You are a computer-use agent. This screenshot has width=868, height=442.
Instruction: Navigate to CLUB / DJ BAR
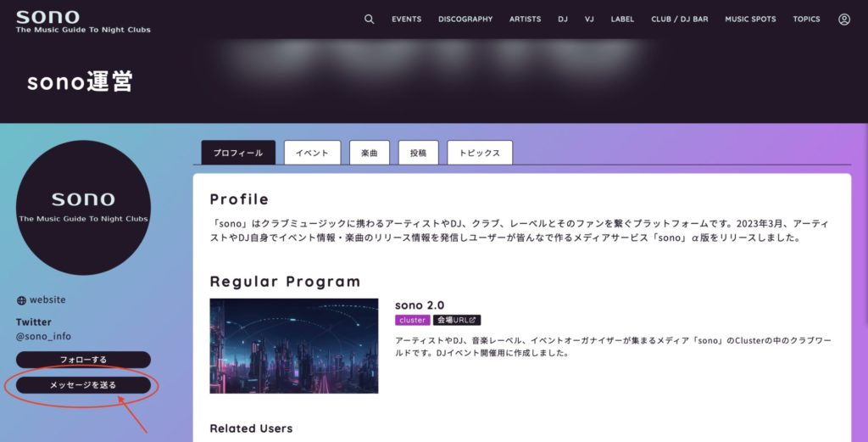679,20
